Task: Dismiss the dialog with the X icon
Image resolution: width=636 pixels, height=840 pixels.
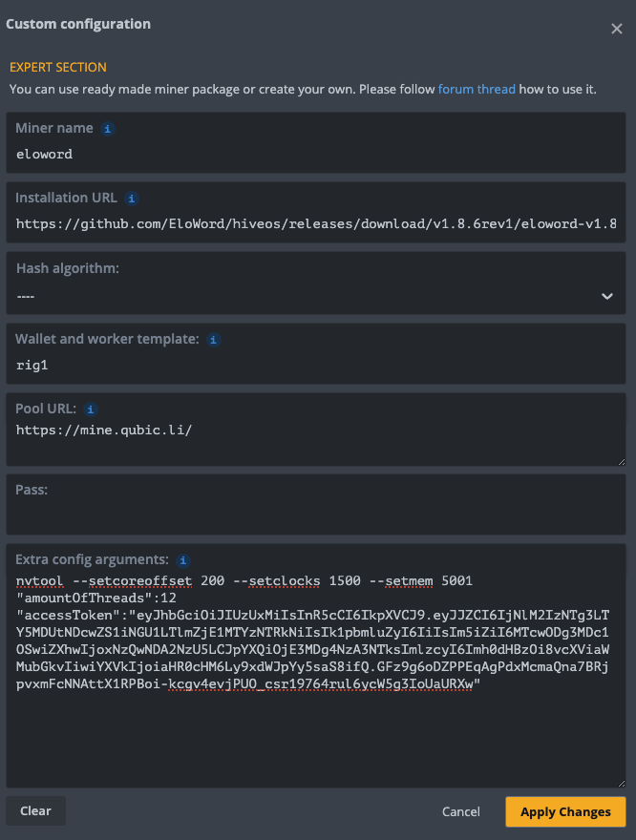Action: click(616, 29)
